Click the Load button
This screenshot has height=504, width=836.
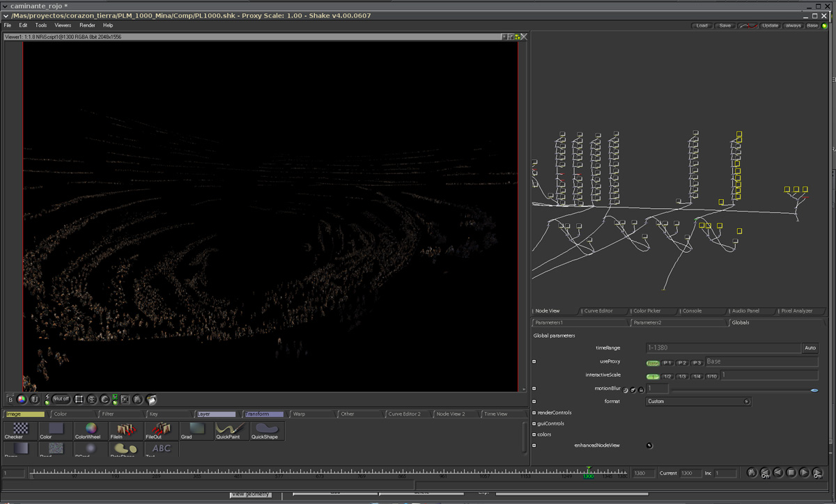pos(702,26)
